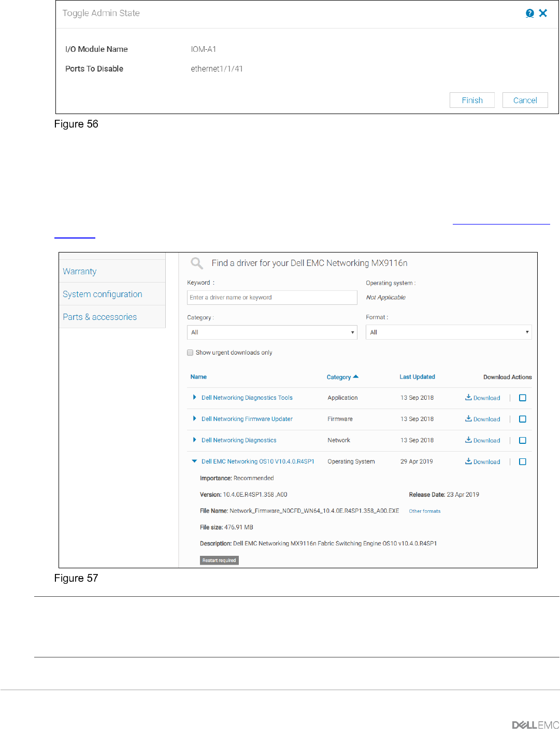
Task: Open Dell Networking Firmware Updater link
Action: 247,419
